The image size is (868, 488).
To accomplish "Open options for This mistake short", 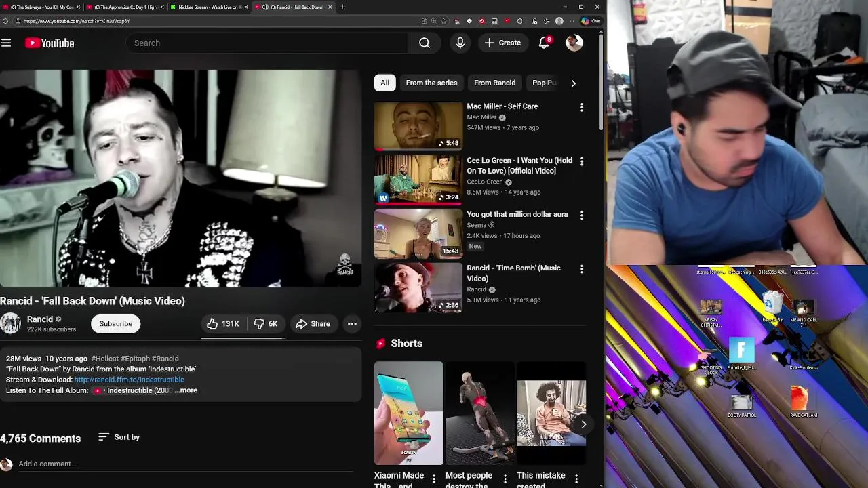I will pyautogui.click(x=576, y=479).
